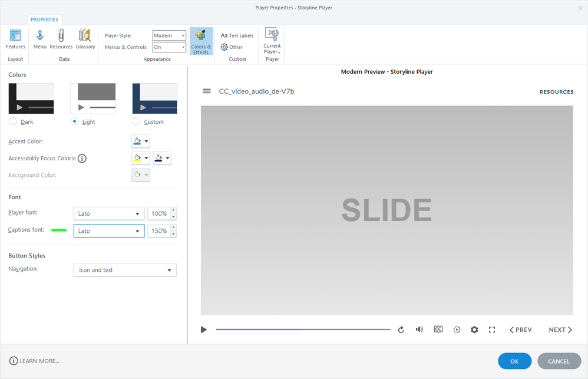Expand the Captions font dropdown
Screen dimensions: 588x379
click(x=109, y=231)
